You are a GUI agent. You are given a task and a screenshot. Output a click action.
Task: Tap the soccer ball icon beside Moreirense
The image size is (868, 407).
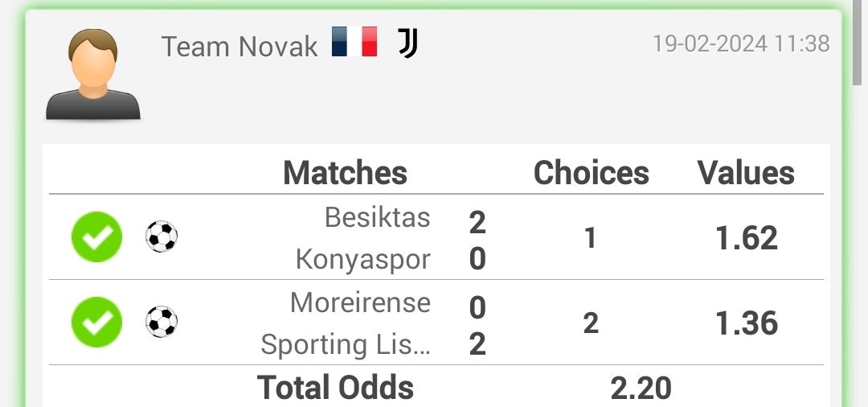click(162, 322)
